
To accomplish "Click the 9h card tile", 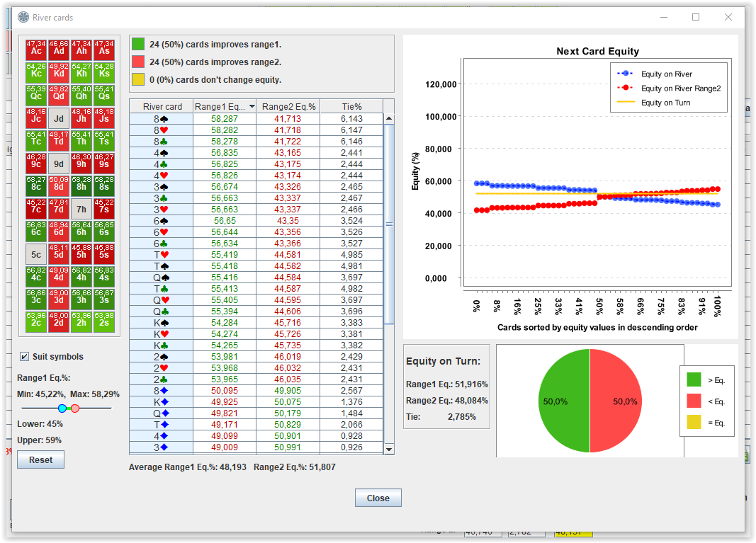I will [81, 164].
